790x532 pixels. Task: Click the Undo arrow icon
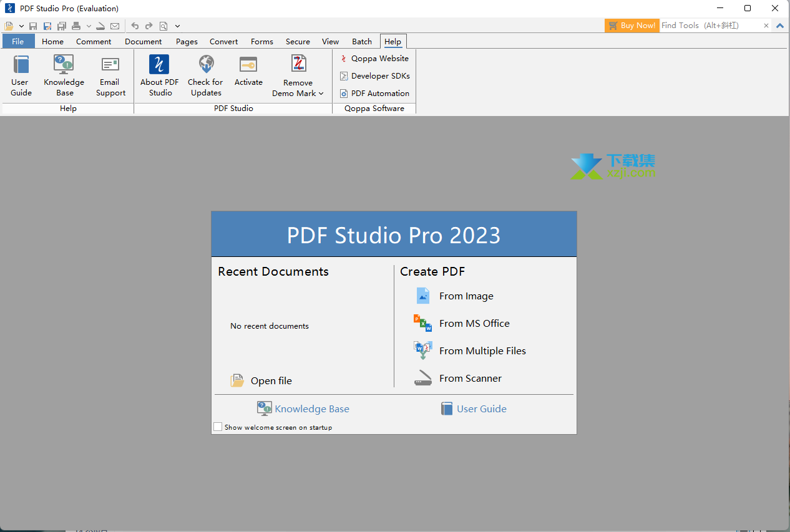coord(135,26)
